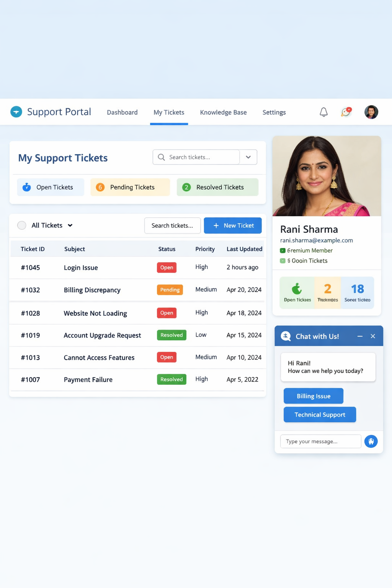Click the red Open status badge for ticket #1045
Screen dimensions: 392x588
tap(167, 268)
